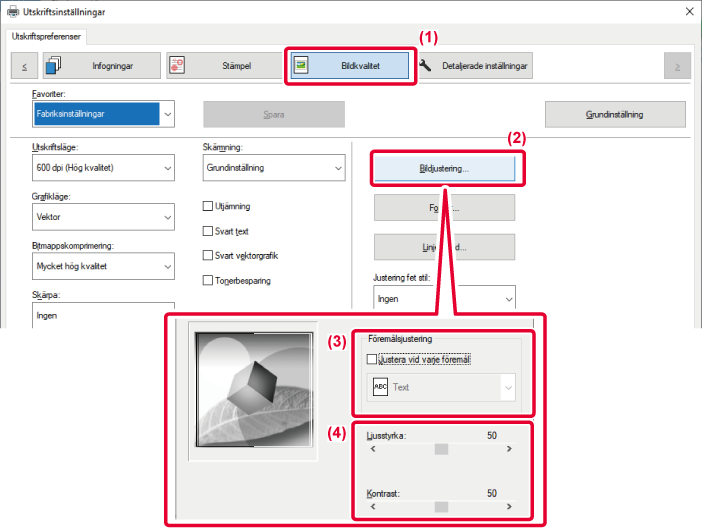
Task: Click the Bildjustering button
Action: [x=444, y=169]
